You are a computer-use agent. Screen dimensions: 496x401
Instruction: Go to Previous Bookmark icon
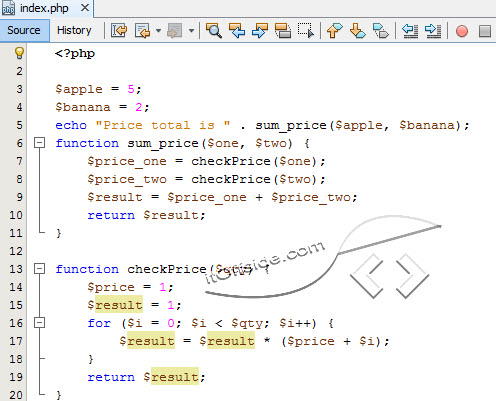pos(335,31)
